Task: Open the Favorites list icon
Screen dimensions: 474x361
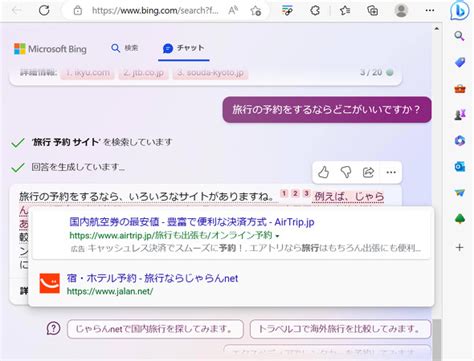Action: 345,11
